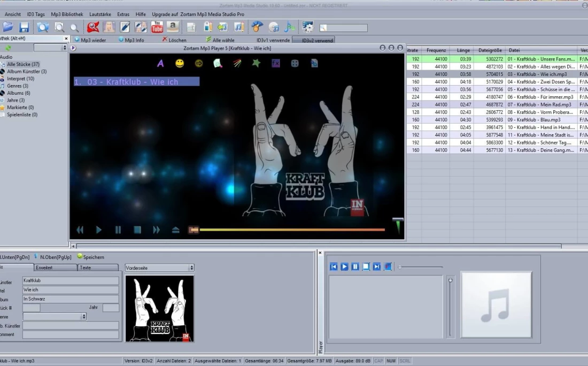Click the purple letter A icon in player
The height and width of the screenshot is (366, 588).
point(160,63)
